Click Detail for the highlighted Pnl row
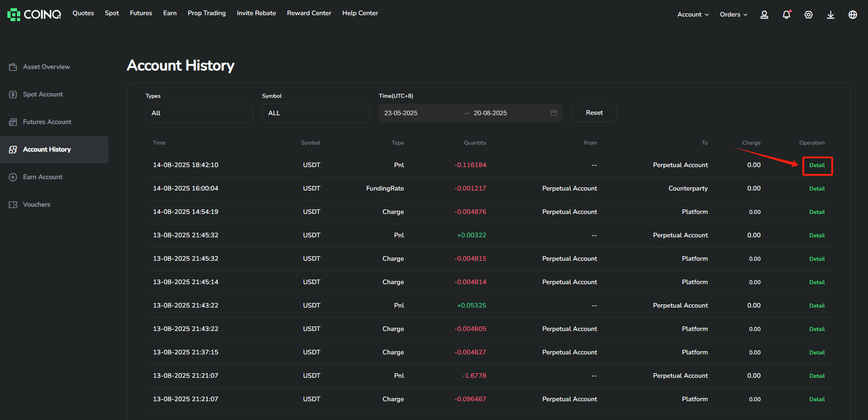This screenshot has width=868, height=420. click(817, 166)
